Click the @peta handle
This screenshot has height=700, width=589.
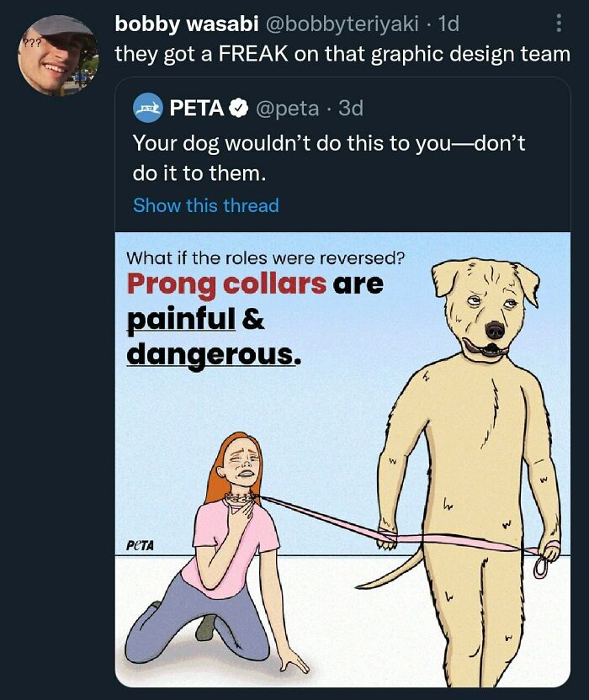pyautogui.click(x=288, y=108)
